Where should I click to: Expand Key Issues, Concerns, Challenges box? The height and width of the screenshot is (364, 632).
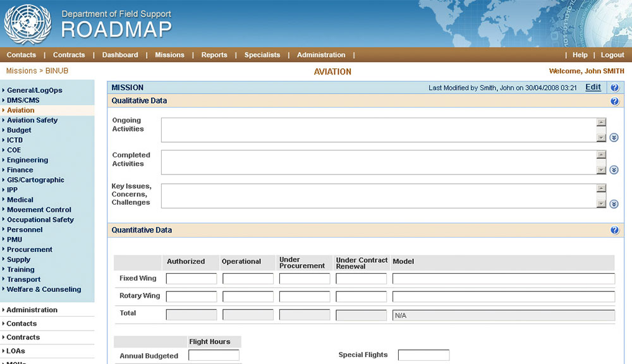[614, 204]
